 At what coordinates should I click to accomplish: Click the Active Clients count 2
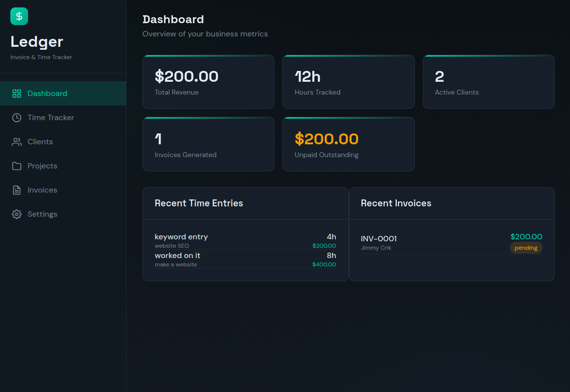click(439, 77)
